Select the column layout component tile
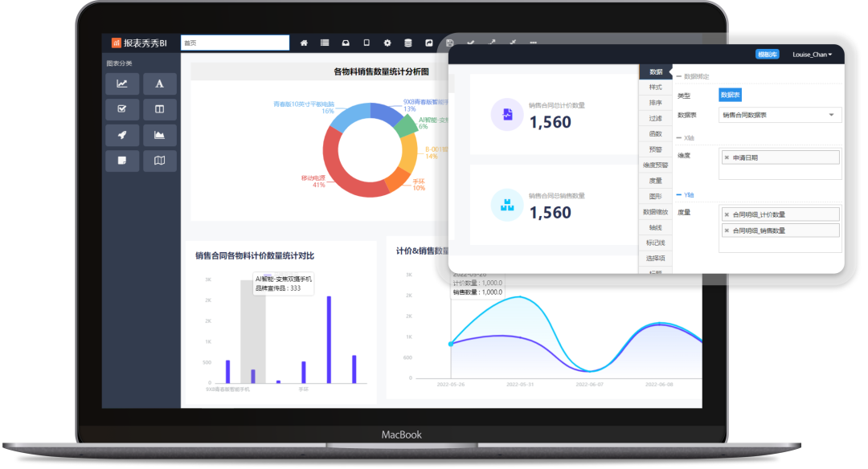The height and width of the screenshot is (469, 868). point(159,109)
